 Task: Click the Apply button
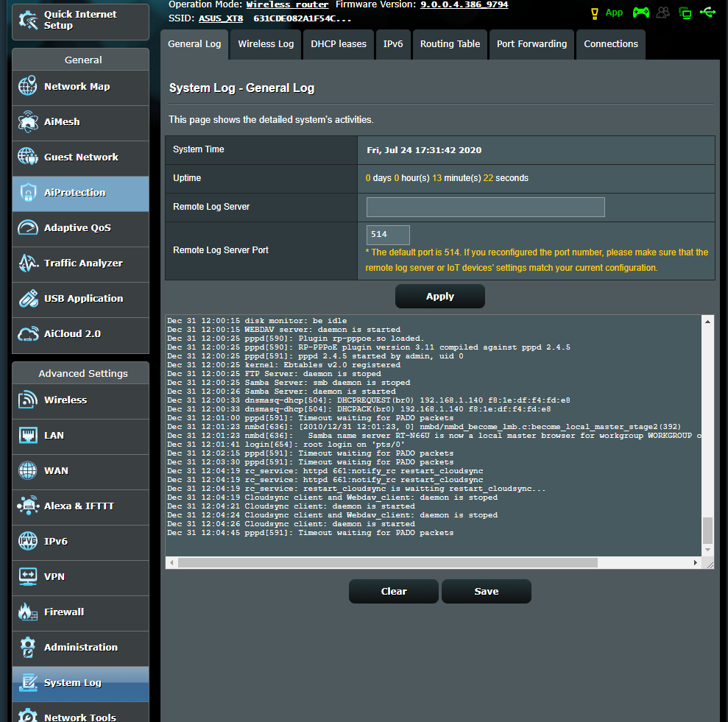click(x=440, y=296)
